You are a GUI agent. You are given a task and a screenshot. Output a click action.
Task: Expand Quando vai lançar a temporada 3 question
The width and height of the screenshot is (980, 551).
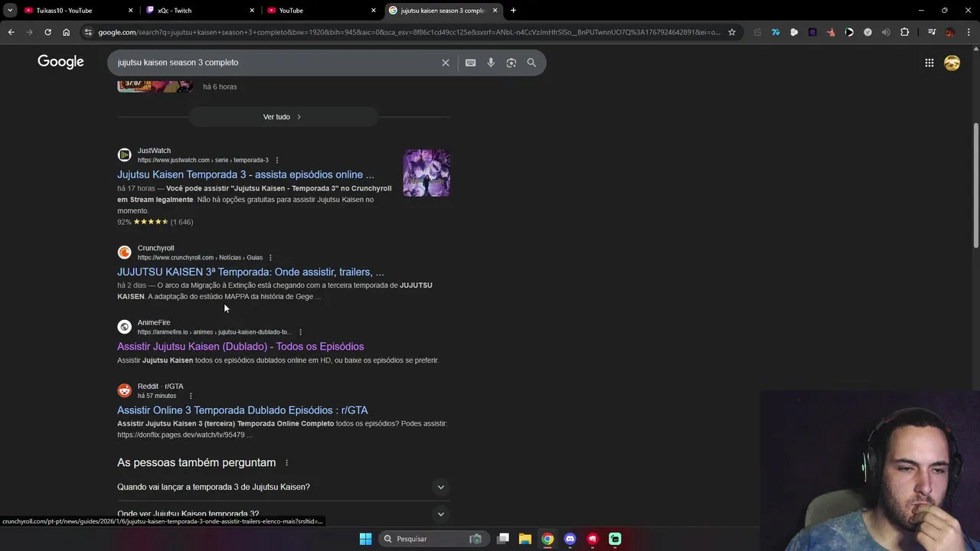click(440, 487)
